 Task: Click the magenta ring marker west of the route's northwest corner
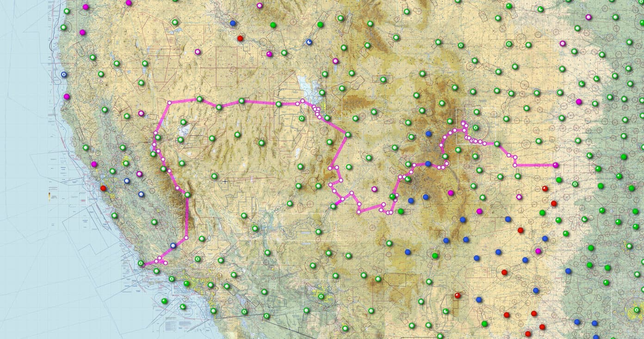click(141, 113)
